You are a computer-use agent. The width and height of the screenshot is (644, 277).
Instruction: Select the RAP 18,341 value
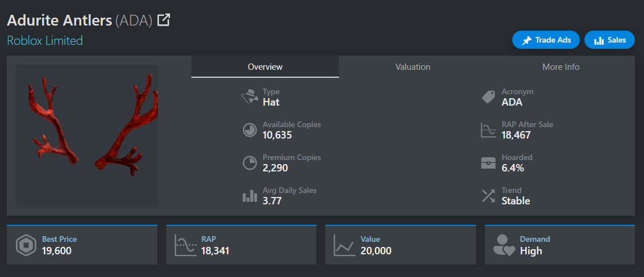point(215,251)
